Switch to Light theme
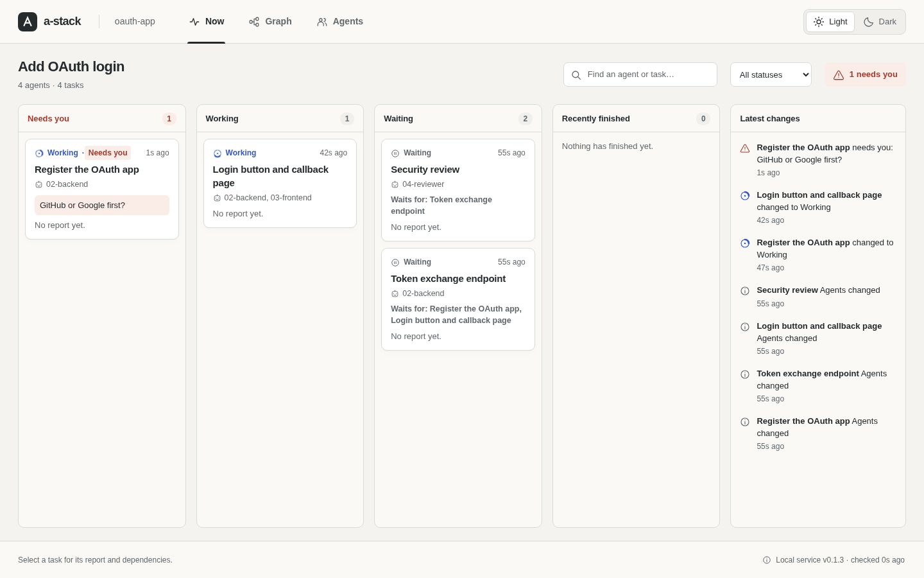924x578 pixels. point(830,22)
